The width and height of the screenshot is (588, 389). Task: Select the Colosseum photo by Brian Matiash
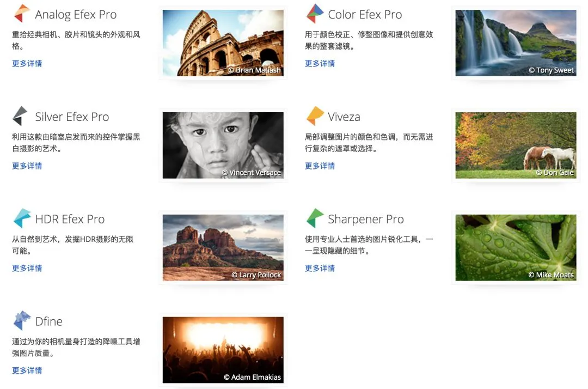pyautogui.click(x=223, y=43)
